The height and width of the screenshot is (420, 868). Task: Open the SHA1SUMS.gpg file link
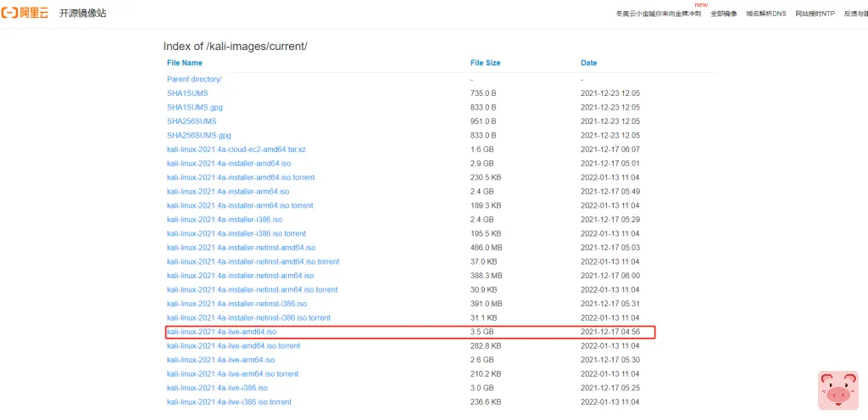click(x=194, y=107)
